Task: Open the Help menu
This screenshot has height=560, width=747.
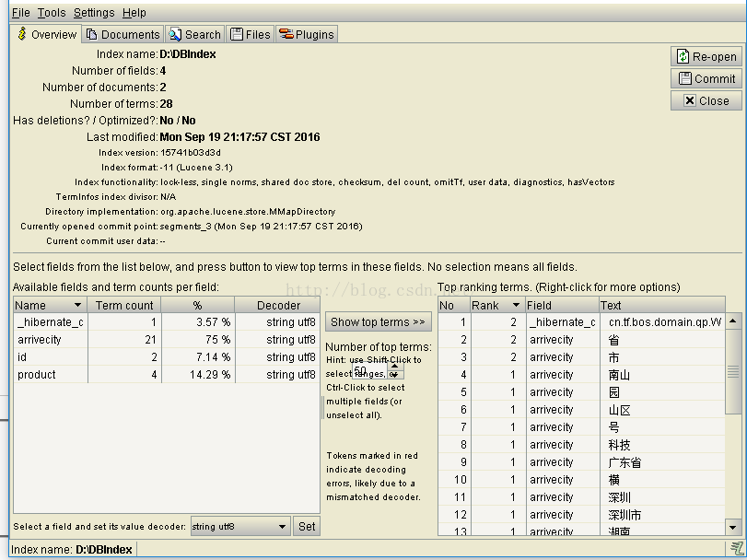Action: tap(134, 13)
